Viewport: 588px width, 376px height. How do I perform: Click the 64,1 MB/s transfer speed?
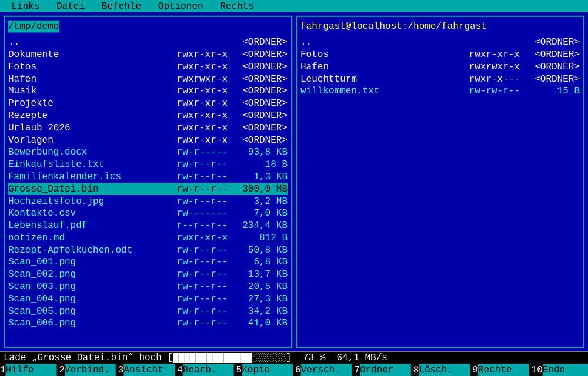(x=362, y=358)
